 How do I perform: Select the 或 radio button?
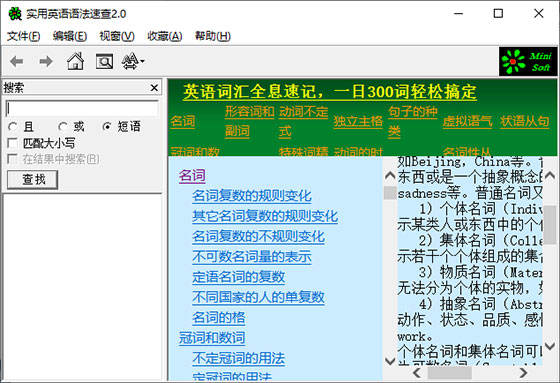click(63, 126)
